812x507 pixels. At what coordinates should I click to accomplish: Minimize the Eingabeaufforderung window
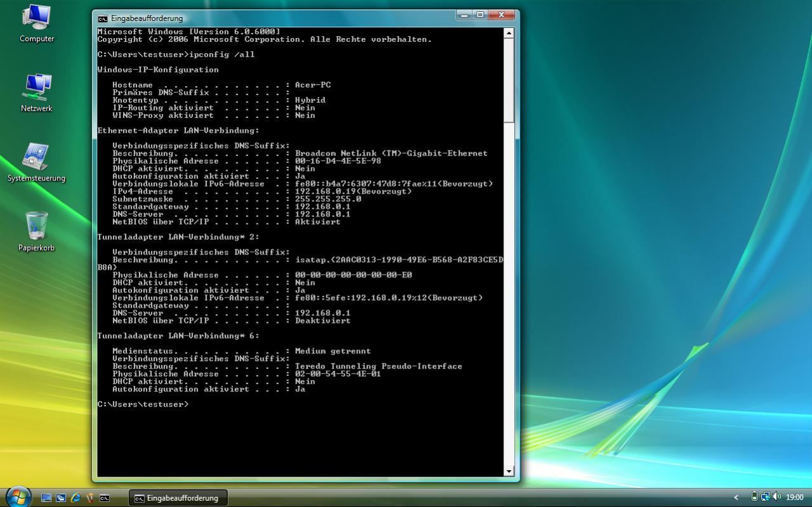(465, 15)
